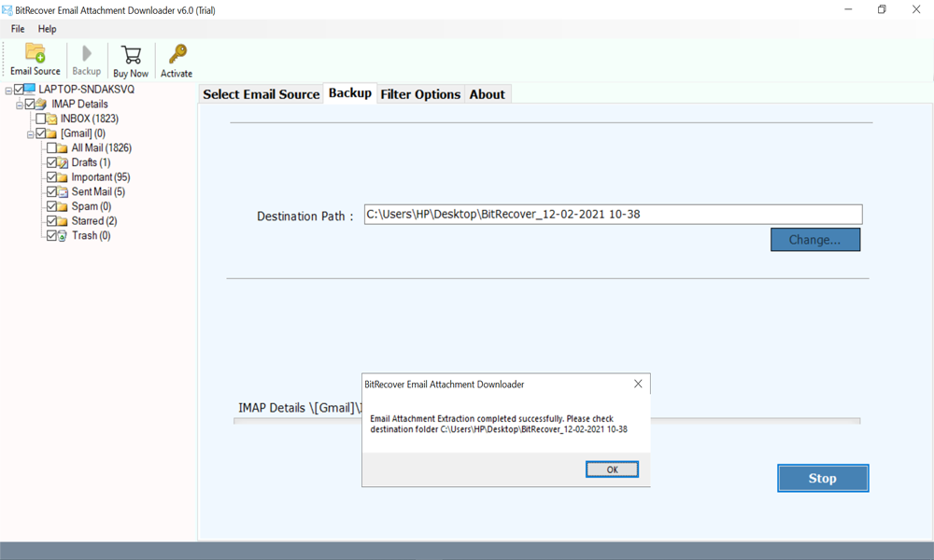The image size is (934, 560).
Task: Open the Buy Now cart icon
Action: click(x=131, y=55)
